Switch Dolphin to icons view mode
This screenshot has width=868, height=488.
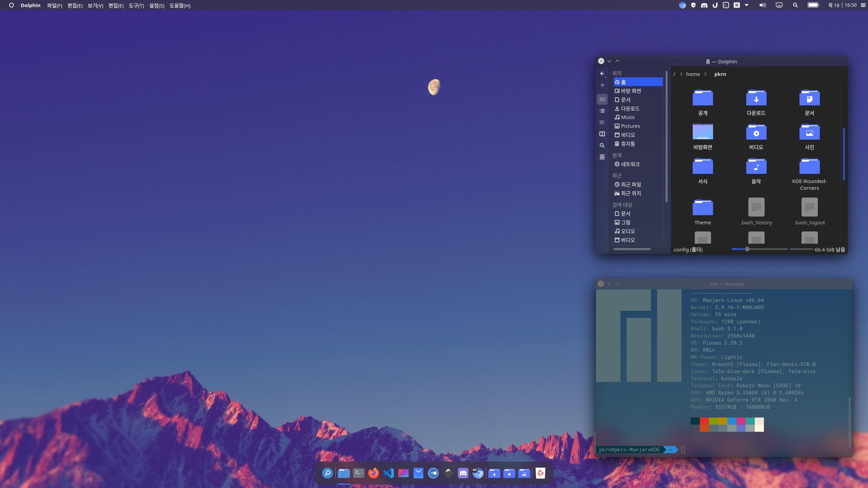pyautogui.click(x=602, y=99)
